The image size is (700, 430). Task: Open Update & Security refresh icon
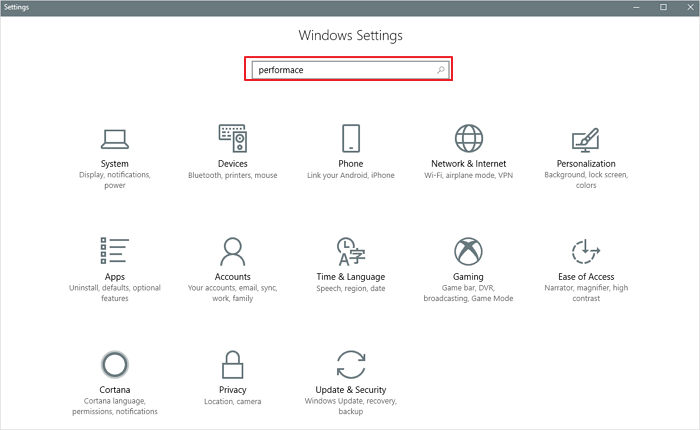(350, 363)
